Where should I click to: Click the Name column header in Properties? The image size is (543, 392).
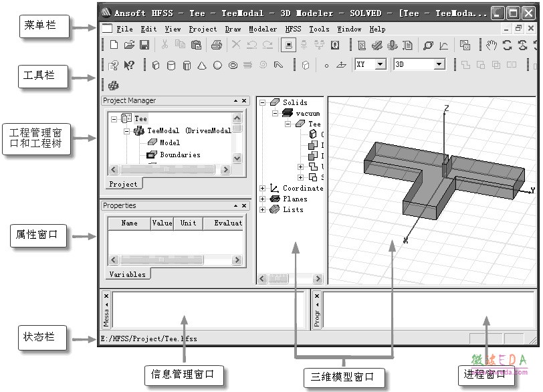coord(130,223)
